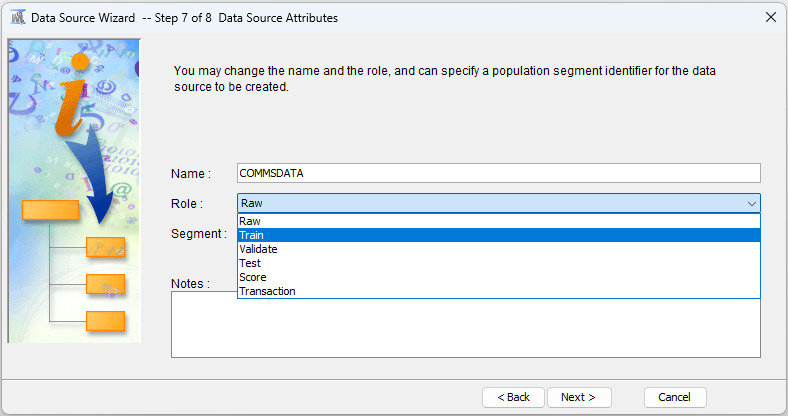The height and width of the screenshot is (416, 788).
Task: Click the large orange parent box in diagram
Action: (50, 210)
